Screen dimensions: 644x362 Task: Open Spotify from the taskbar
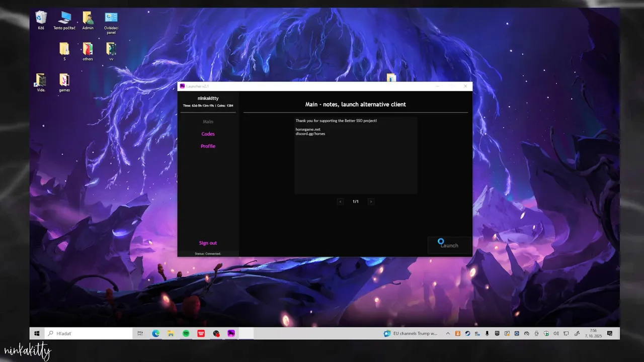186,333
